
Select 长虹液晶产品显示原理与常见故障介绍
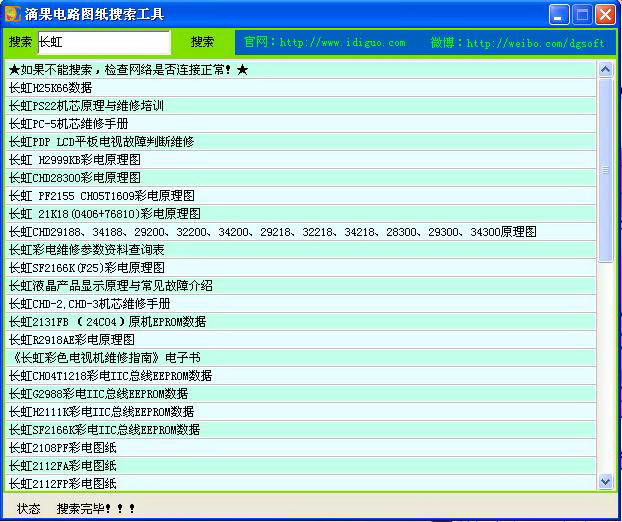[x=300, y=286]
